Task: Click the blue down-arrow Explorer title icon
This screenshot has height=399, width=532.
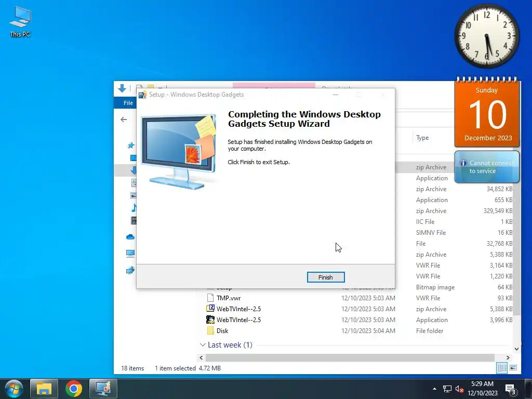Action: pyautogui.click(x=122, y=88)
